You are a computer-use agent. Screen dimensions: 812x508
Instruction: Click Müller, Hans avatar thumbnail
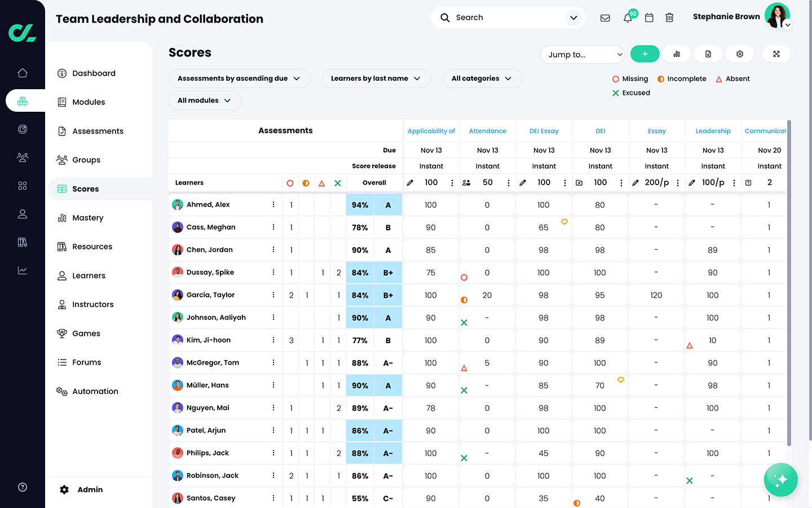tap(178, 385)
